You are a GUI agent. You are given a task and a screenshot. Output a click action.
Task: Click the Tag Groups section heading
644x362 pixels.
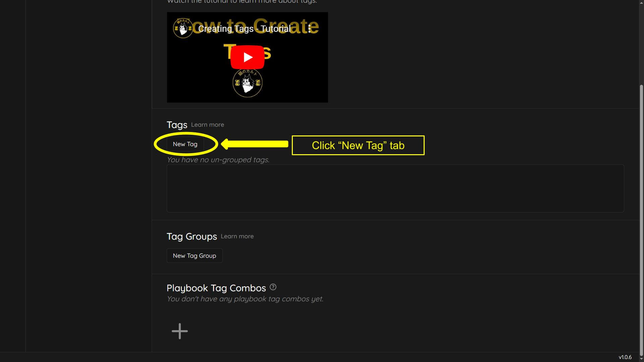[192, 237]
